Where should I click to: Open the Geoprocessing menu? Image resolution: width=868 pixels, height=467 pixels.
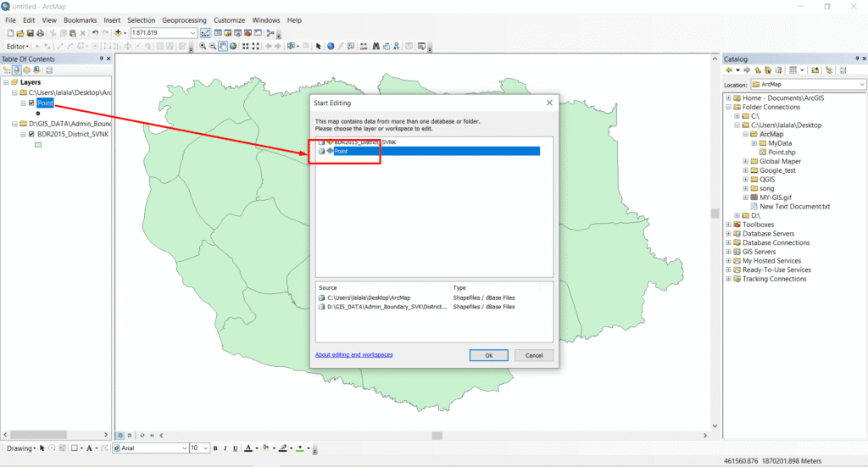pyautogui.click(x=184, y=20)
